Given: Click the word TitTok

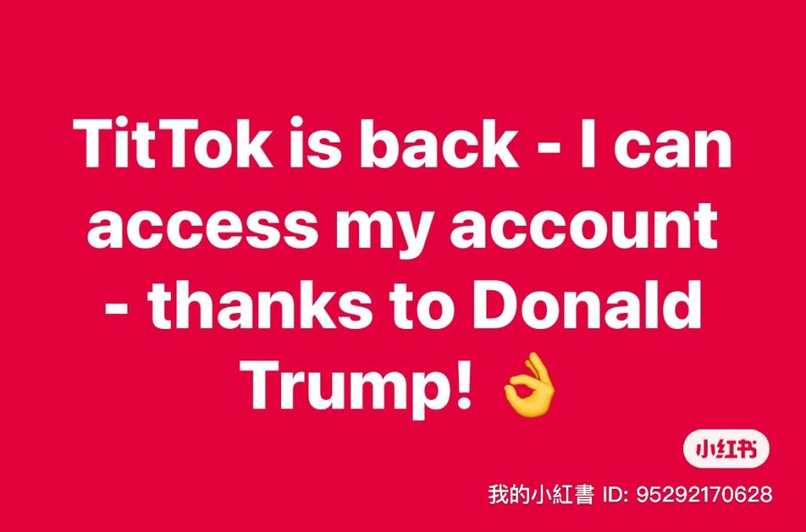Looking at the screenshot, I should (176, 143).
